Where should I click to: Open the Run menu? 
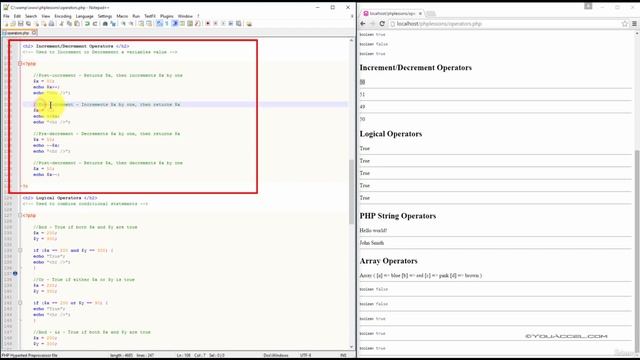coord(136,16)
